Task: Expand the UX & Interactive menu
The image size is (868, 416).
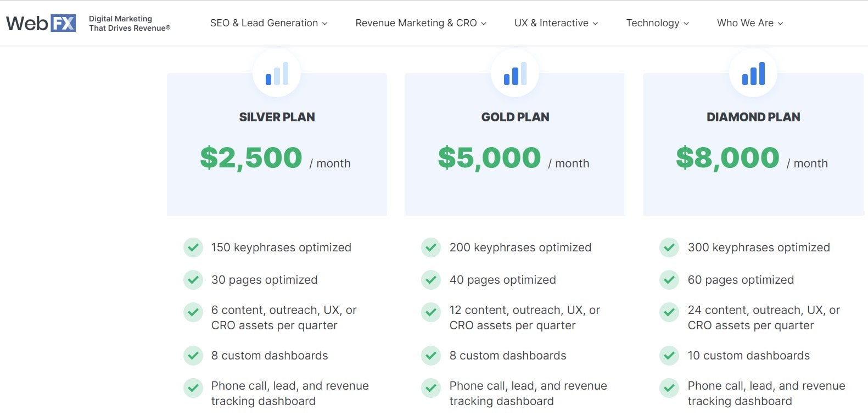Action: pyautogui.click(x=556, y=23)
